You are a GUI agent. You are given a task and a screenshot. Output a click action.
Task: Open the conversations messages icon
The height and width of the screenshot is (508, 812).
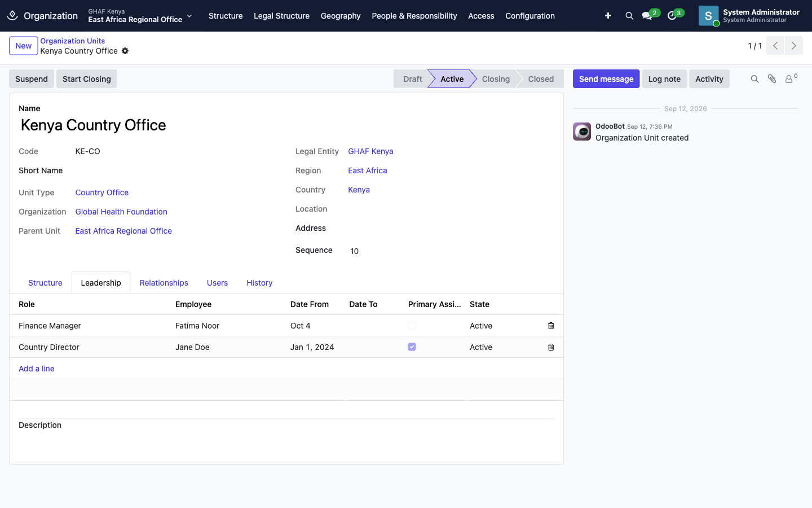pyautogui.click(x=647, y=16)
